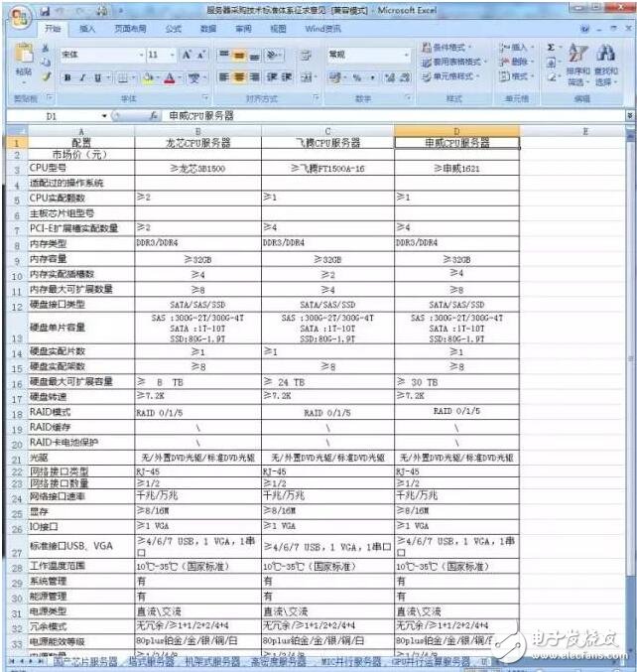The width and height of the screenshot is (637, 672).
Task: Click the fx insert function icon
Action: click(x=154, y=116)
